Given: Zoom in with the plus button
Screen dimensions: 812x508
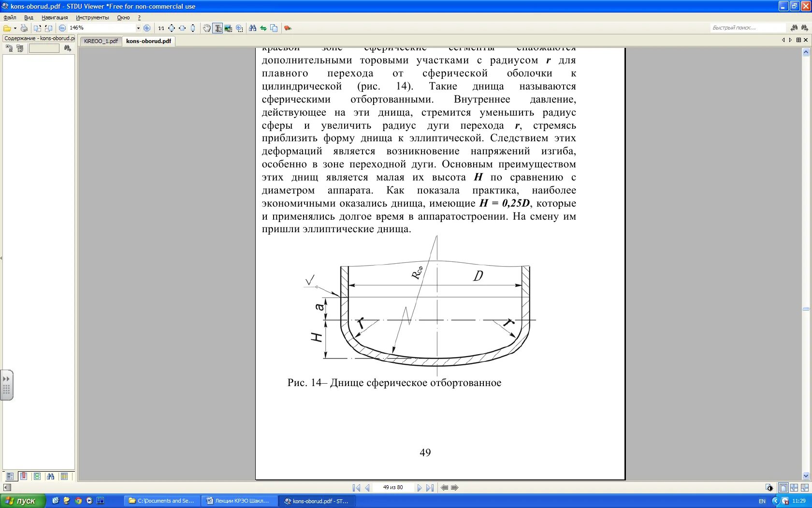Looking at the screenshot, I should click(147, 28).
